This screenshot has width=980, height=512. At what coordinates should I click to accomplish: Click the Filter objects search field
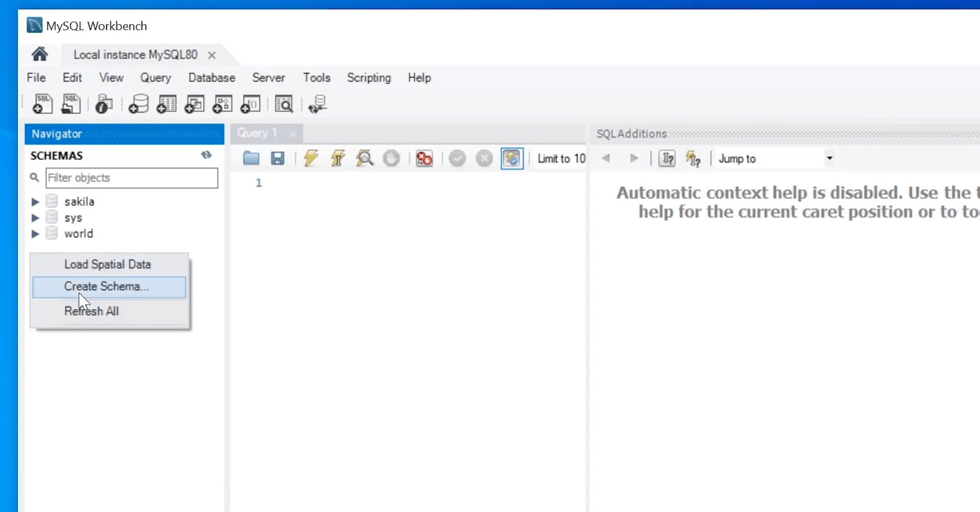pos(132,178)
